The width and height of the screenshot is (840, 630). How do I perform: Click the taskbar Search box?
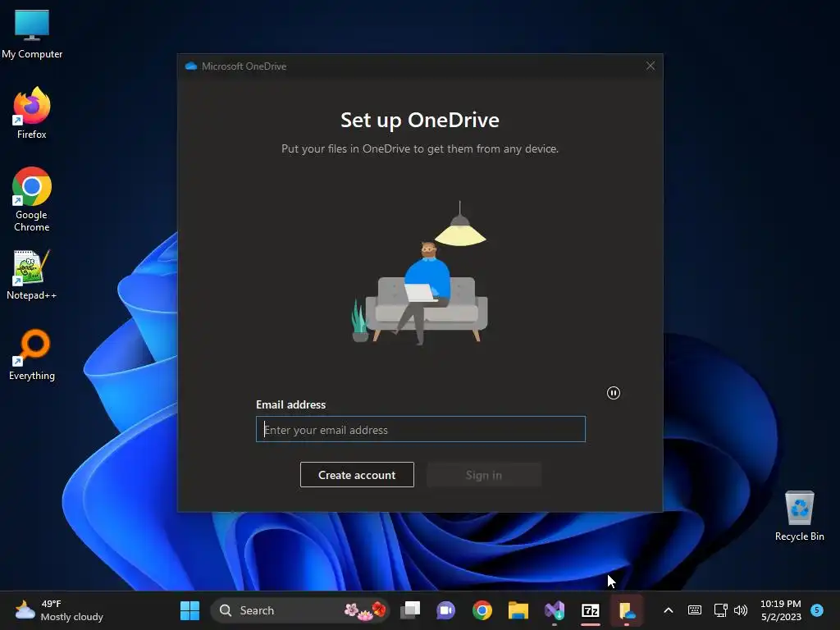click(301, 610)
